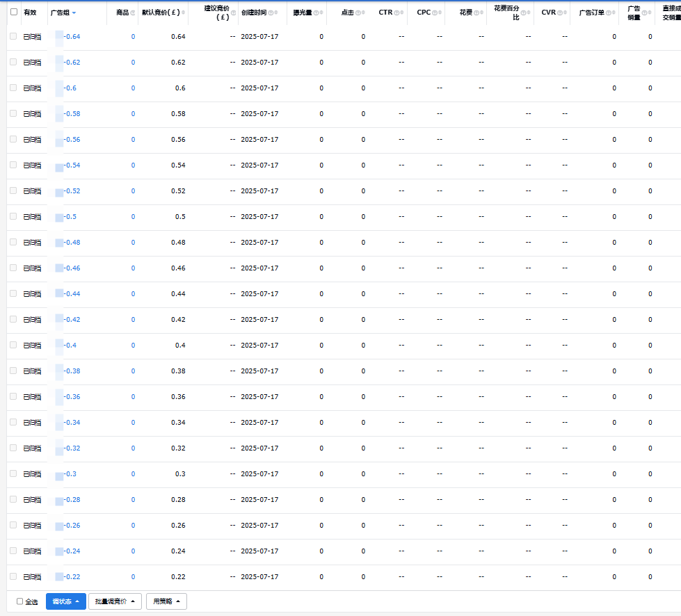Open the -0.5 ad group link
The width and height of the screenshot is (681, 616).
point(70,217)
